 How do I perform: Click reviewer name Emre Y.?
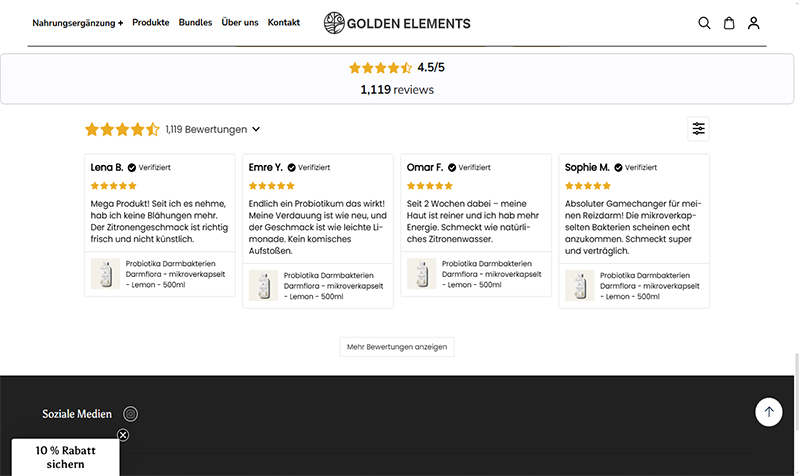pos(265,167)
